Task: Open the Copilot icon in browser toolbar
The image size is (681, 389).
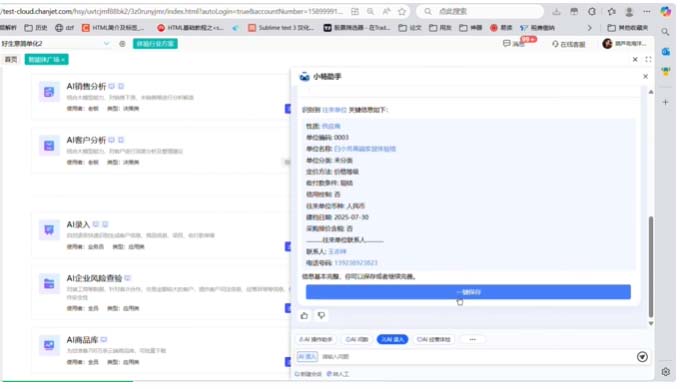Action: coord(665,12)
